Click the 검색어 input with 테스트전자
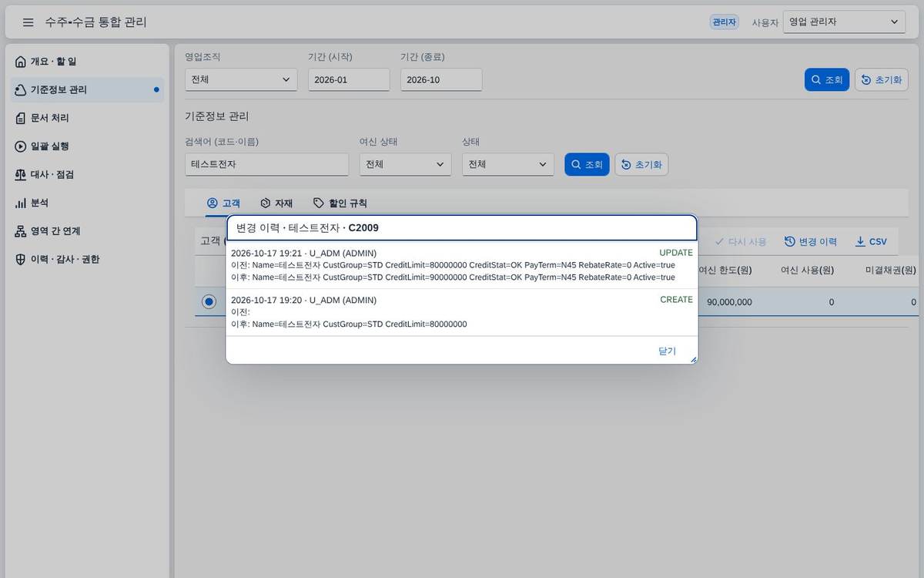 point(267,164)
